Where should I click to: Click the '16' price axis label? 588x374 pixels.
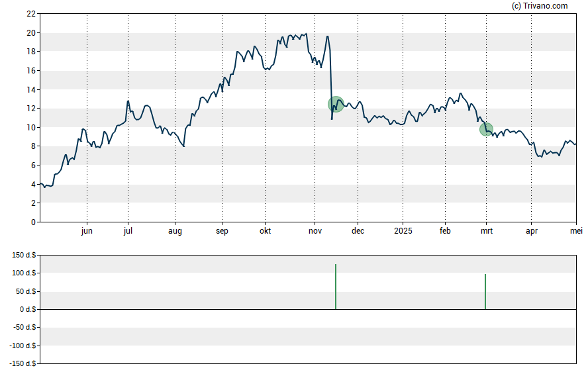pyautogui.click(x=31, y=71)
